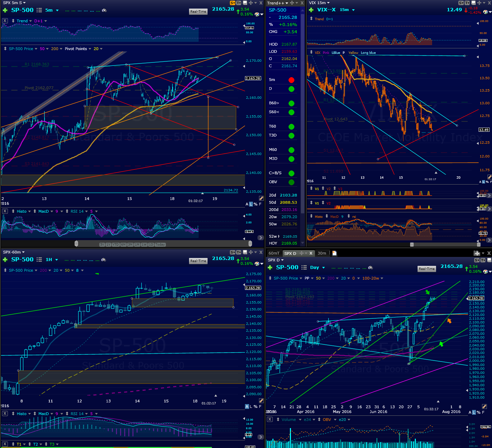Click camera icon in SPX Day chart
The image size is (492, 448).
[371, 268]
